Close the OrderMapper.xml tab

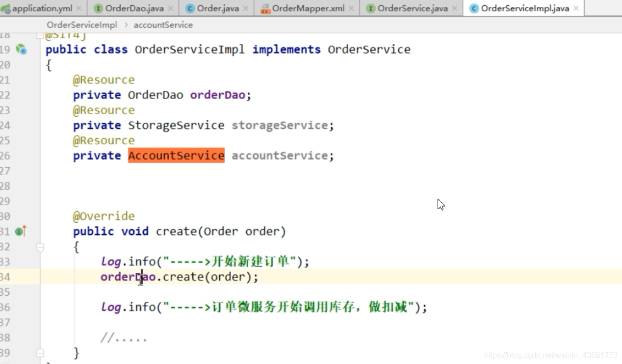[351, 8]
